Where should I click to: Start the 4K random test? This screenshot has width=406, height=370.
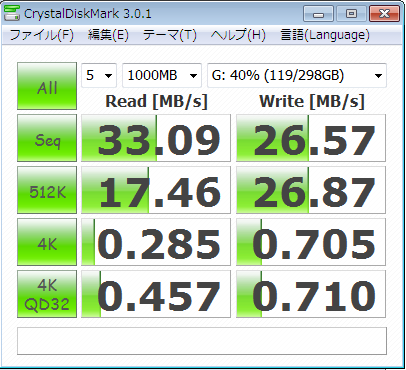click(47, 242)
